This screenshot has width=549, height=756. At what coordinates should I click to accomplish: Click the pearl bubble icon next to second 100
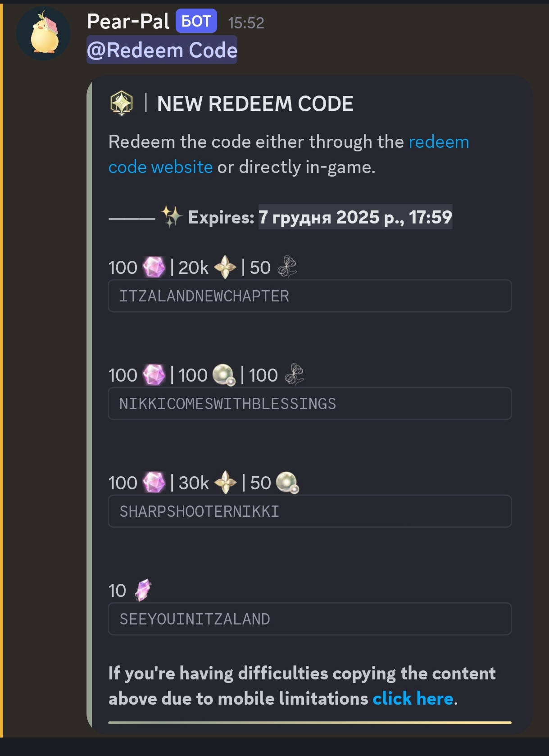(224, 375)
